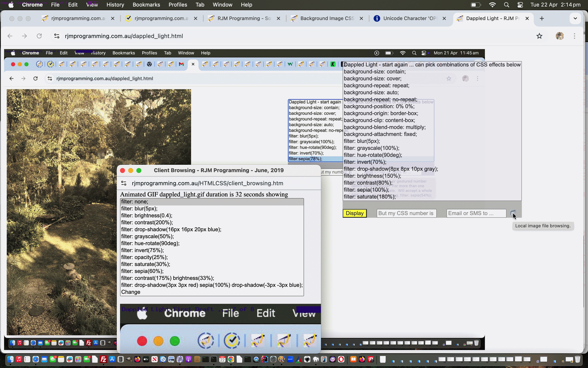Screen dimensions: 588x368
Task: Open the Bookmarks menu
Action: coord(146,5)
